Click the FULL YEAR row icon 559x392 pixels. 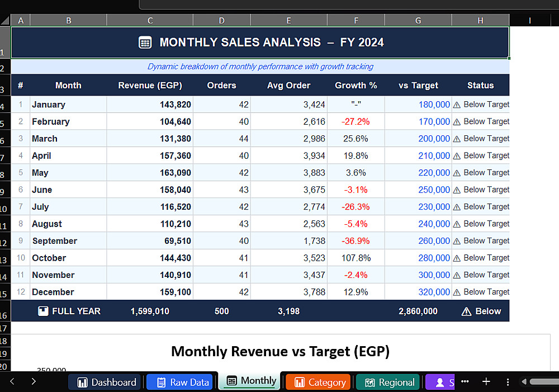click(x=43, y=311)
